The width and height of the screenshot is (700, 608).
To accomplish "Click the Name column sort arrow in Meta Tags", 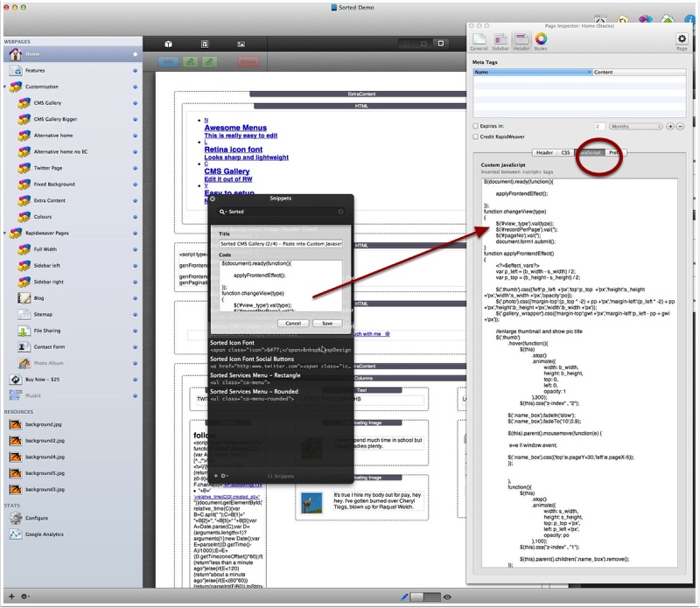I will click(589, 72).
